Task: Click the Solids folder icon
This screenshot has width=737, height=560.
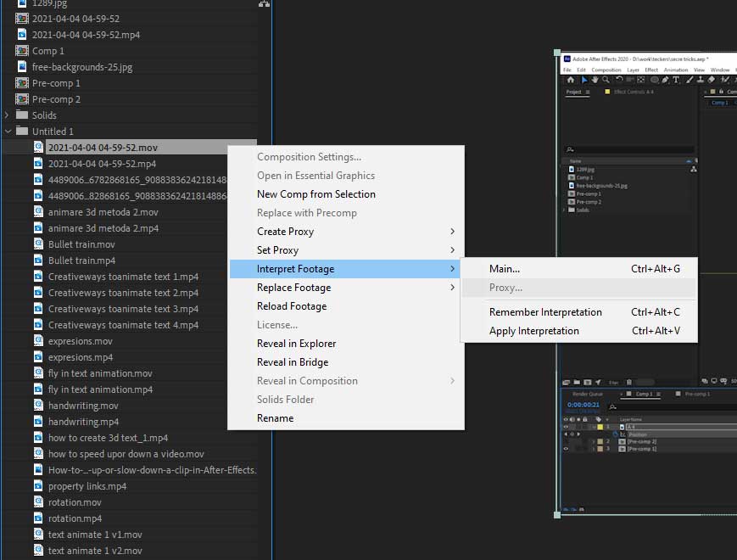Action: (22, 115)
